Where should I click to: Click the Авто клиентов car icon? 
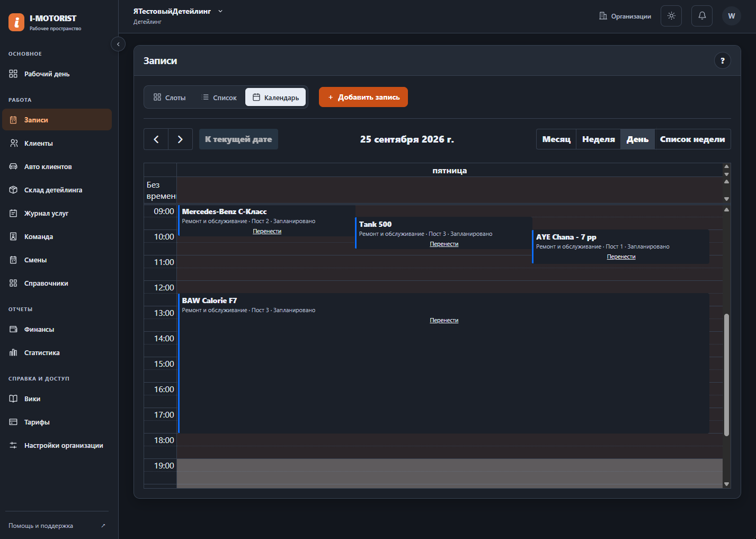coord(13,166)
